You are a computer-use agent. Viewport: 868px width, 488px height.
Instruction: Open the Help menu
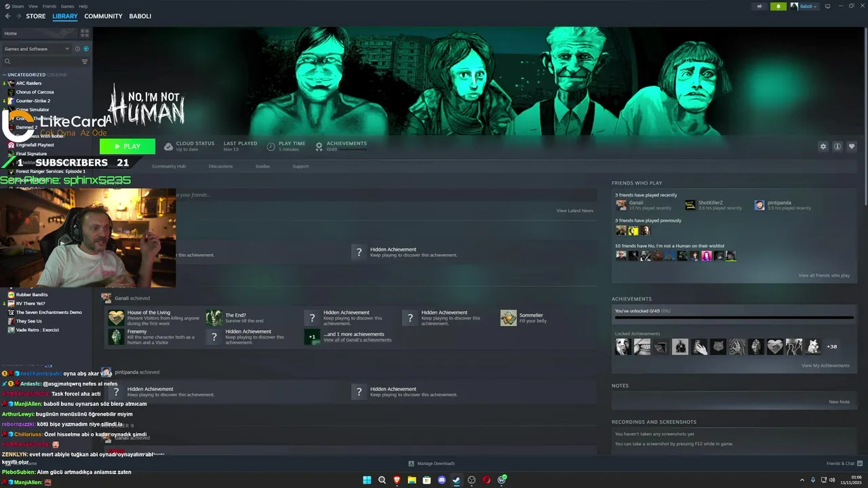(83, 6)
